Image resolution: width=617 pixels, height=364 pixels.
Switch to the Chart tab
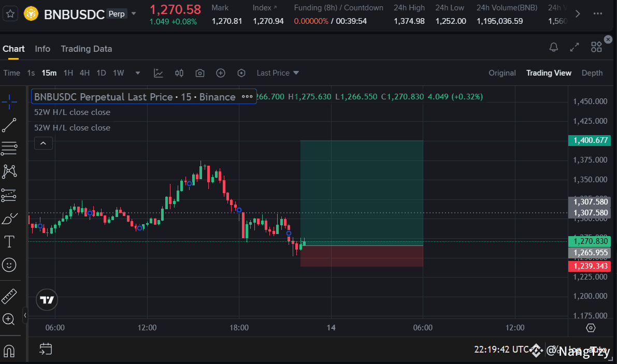13,49
